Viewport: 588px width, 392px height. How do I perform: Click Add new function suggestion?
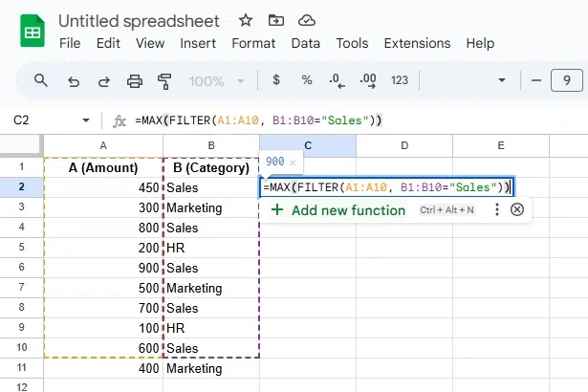pos(338,210)
